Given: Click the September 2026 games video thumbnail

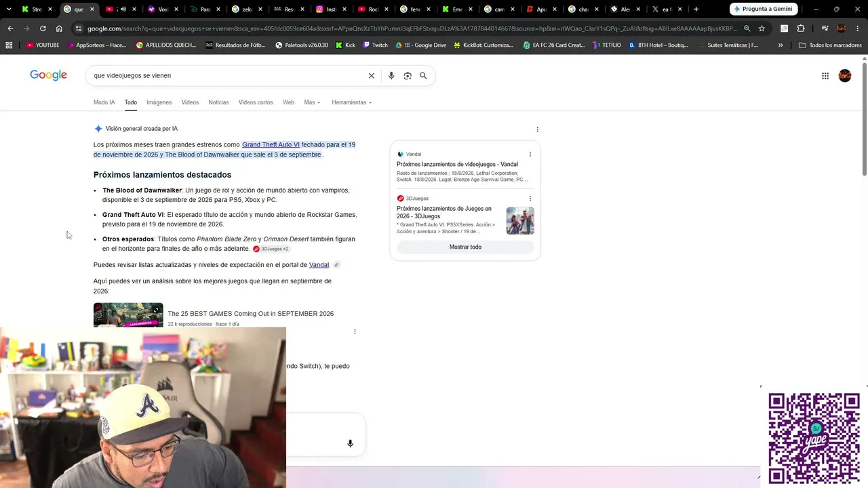Looking at the screenshot, I should click(128, 315).
